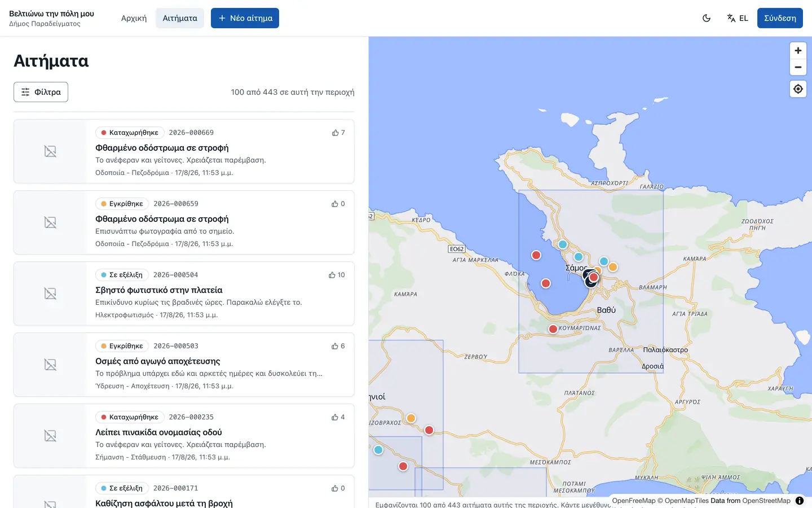Open the image placeholder of request 2026-000669
The width and height of the screenshot is (812, 508).
pos(50,151)
